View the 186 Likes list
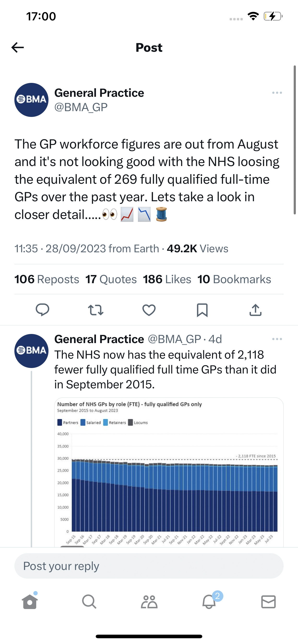 coord(167,279)
